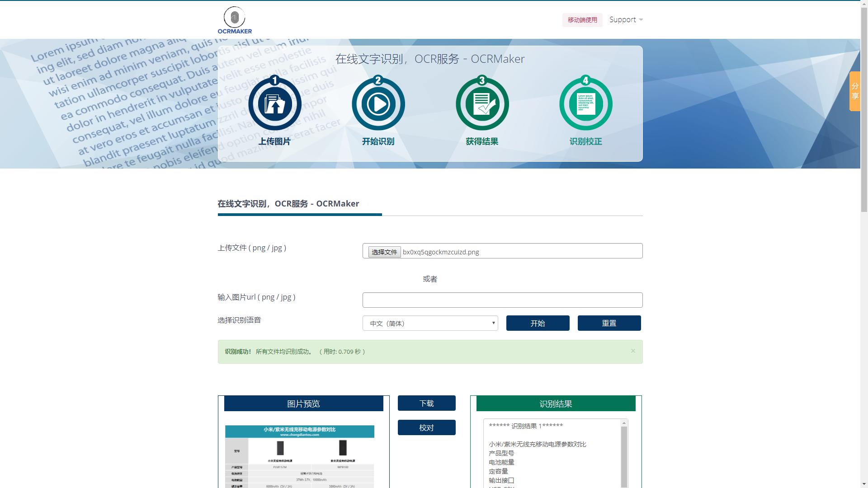Click the OCRMAKER logo text under the icon
The image size is (868, 488).
pos(234,32)
